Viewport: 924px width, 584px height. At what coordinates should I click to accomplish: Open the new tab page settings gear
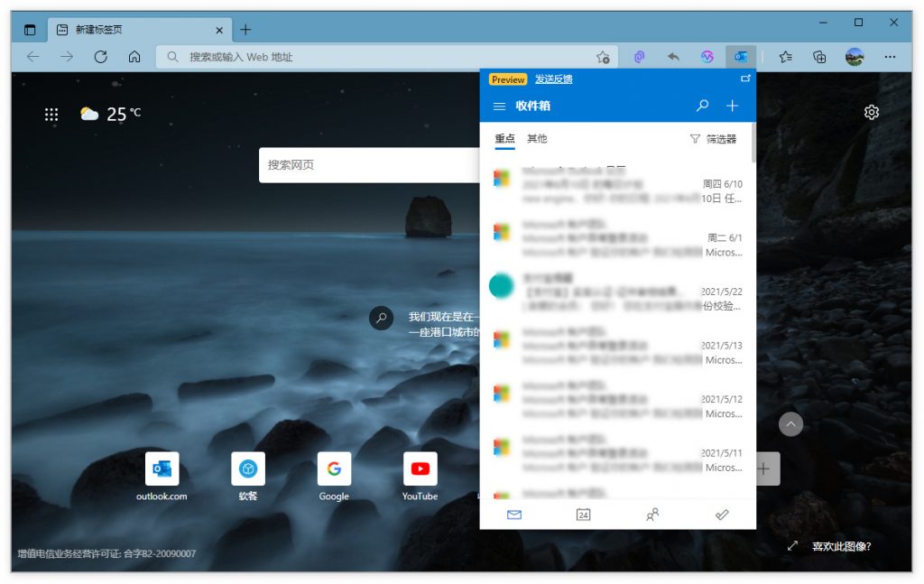point(871,112)
